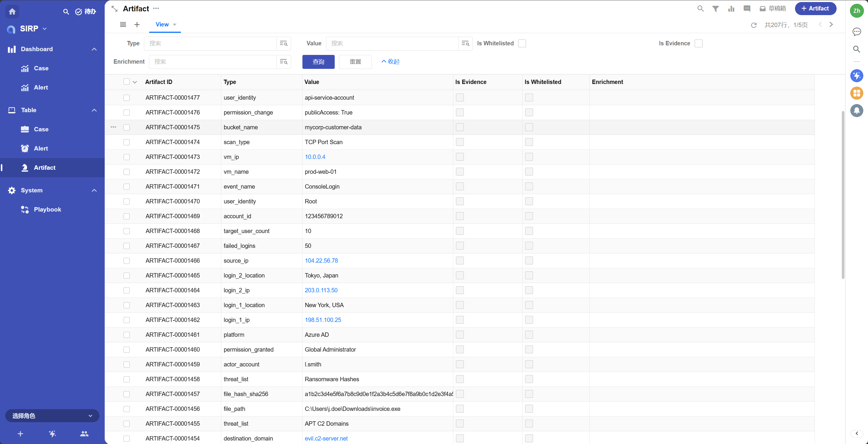Click the vertical table scrollbar
The image size is (868, 444).
pyautogui.click(x=843, y=195)
